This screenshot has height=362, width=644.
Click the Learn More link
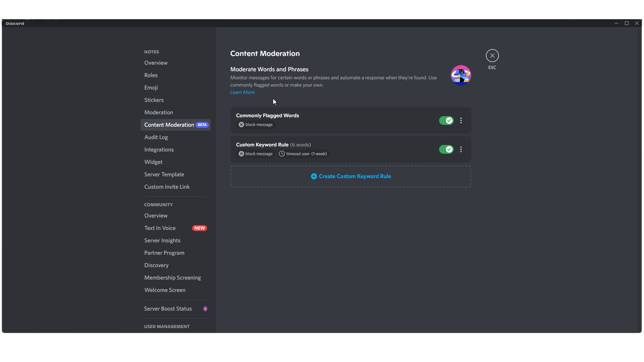(x=243, y=92)
